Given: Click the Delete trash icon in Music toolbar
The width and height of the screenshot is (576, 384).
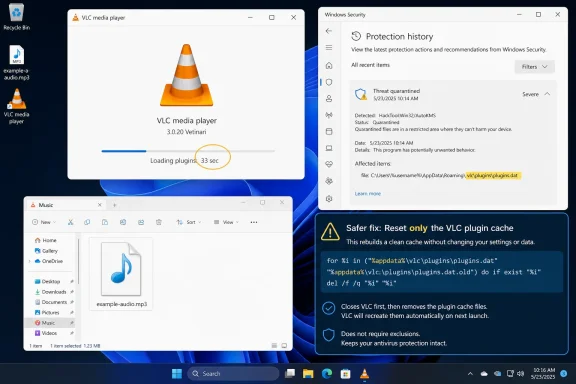Looking at the screenshot, I should [159, 222].
